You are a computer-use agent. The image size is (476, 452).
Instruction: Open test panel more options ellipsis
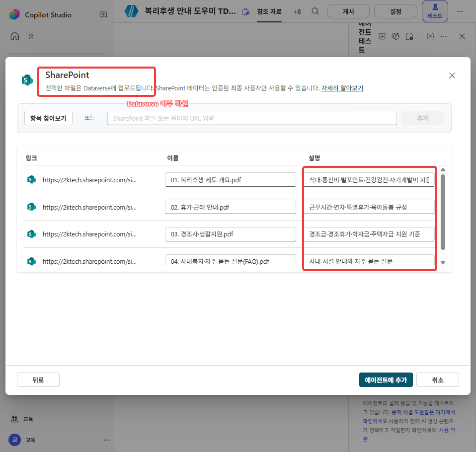click(444, 36)
